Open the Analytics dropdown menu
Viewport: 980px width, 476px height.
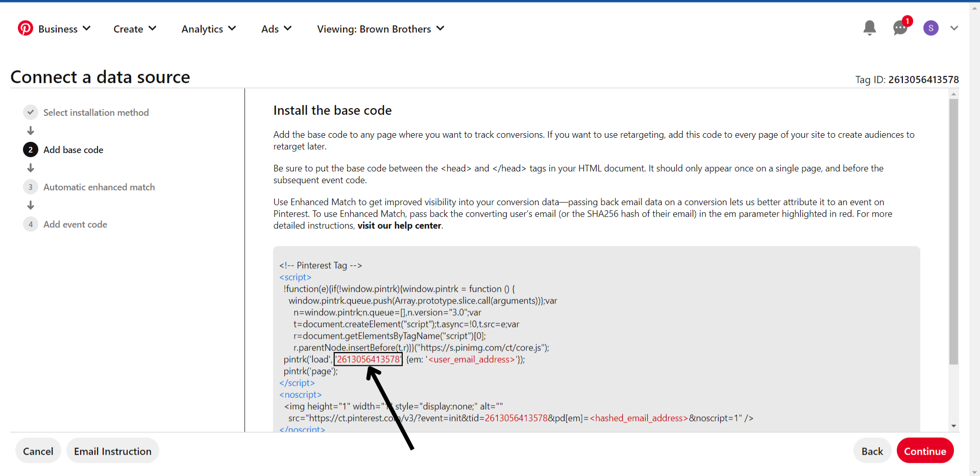209,29
